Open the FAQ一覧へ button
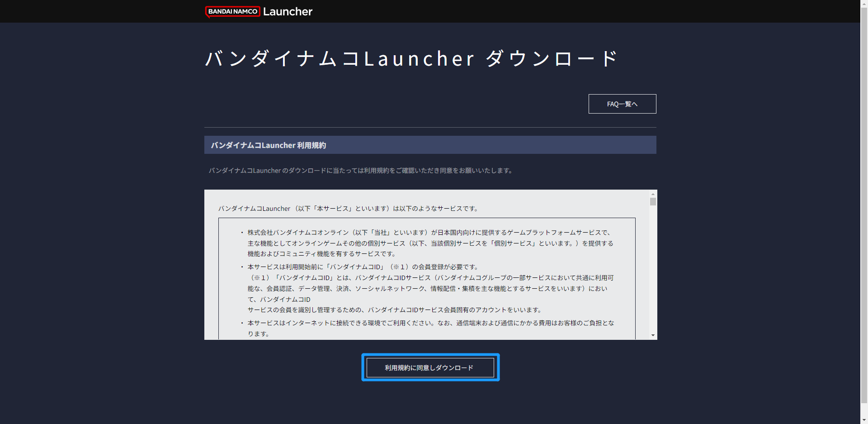 [622, 104]
